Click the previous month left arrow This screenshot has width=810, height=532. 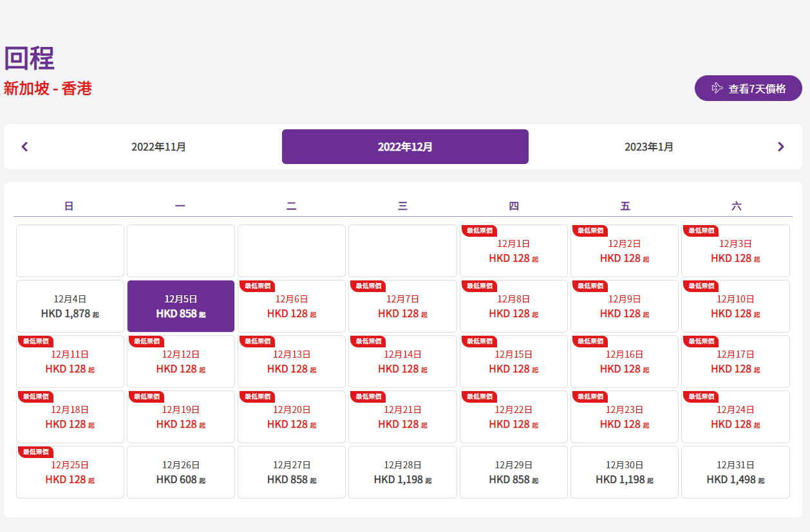tap(25, 147)
